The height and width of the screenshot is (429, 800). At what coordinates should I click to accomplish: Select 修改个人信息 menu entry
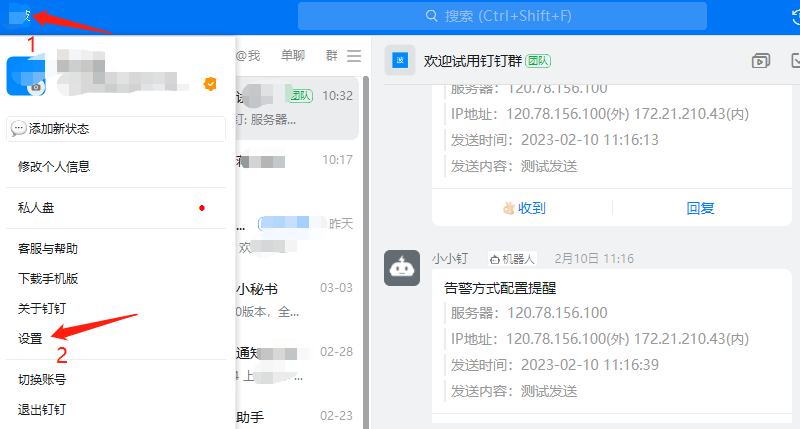pyautogui.click(x=61, y=166)
